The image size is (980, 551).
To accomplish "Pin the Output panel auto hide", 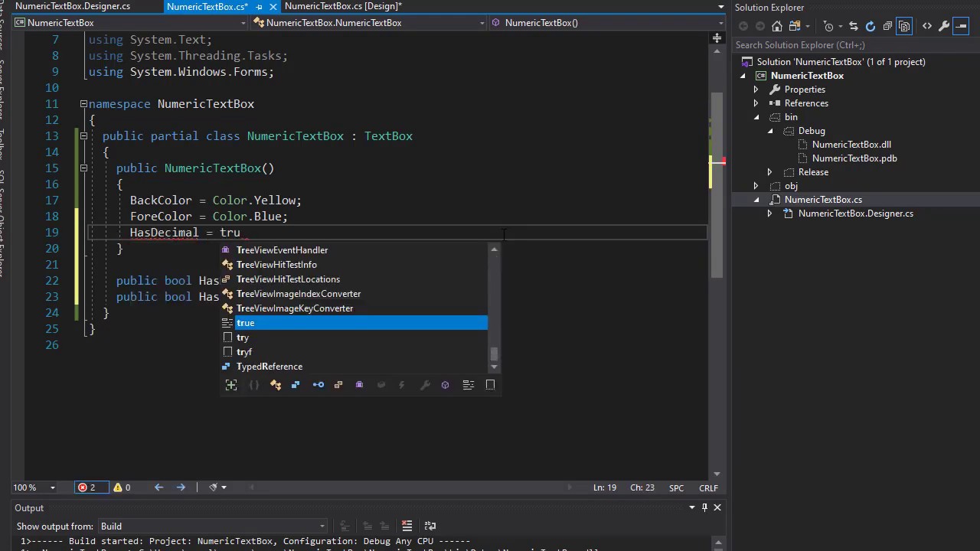I will click(x=704, y=507).
